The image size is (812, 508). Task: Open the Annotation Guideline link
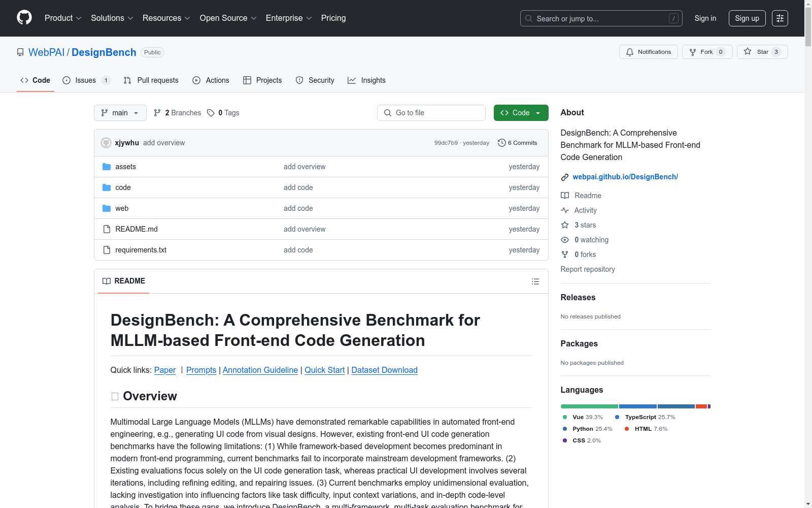pos(260,370)
